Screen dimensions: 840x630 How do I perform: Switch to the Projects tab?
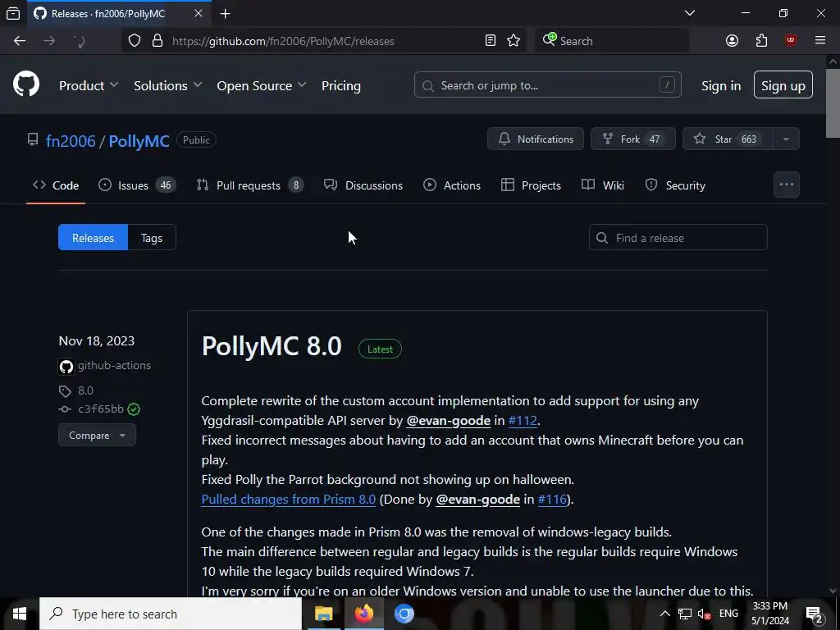click(x=531, y=185)
